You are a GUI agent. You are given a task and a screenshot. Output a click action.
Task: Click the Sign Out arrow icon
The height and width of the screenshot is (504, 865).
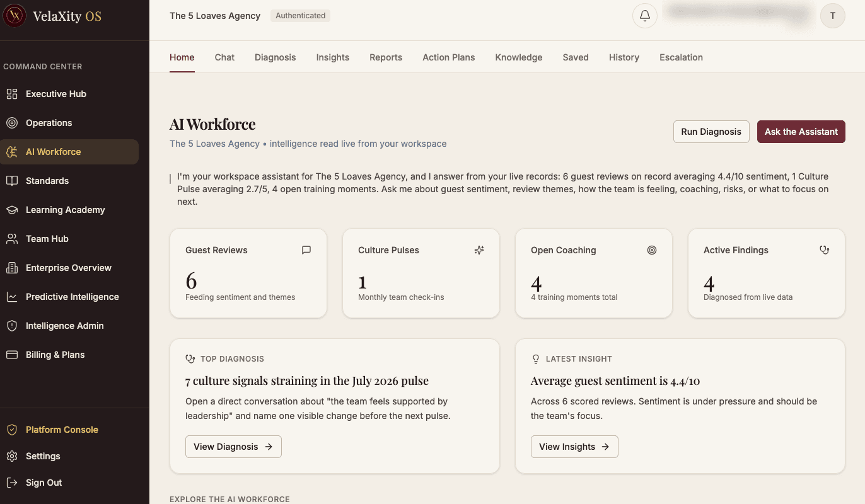tap(11, 483)
